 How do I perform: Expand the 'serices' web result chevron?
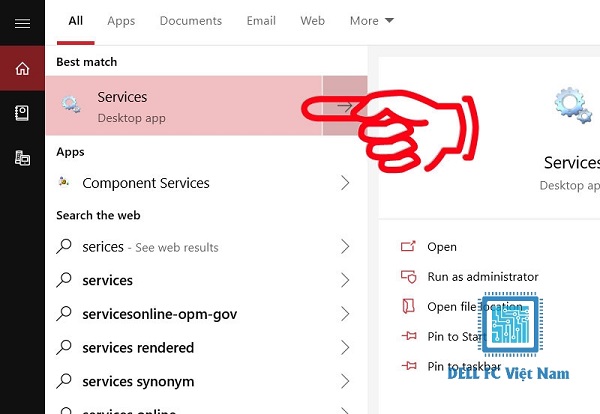point(345,247)
